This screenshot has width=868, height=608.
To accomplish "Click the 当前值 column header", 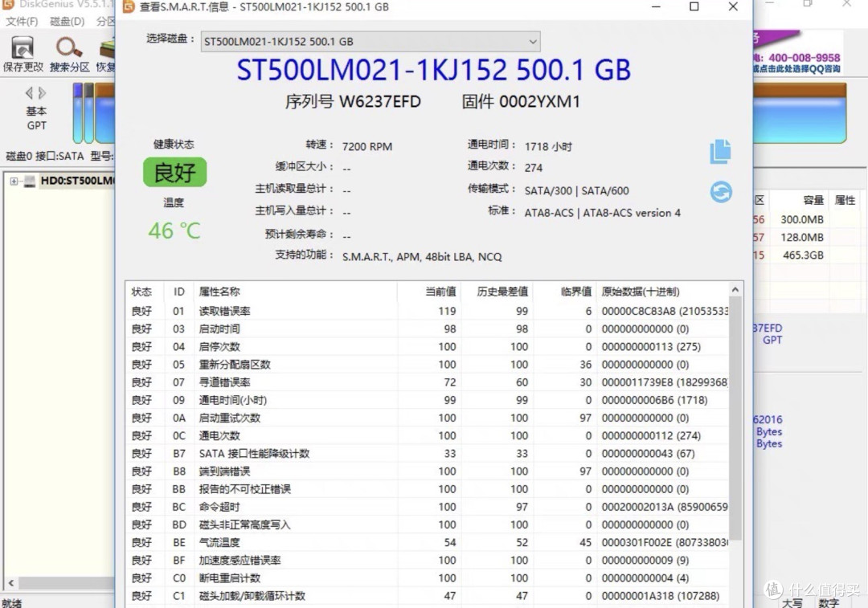I will (429, 292).
